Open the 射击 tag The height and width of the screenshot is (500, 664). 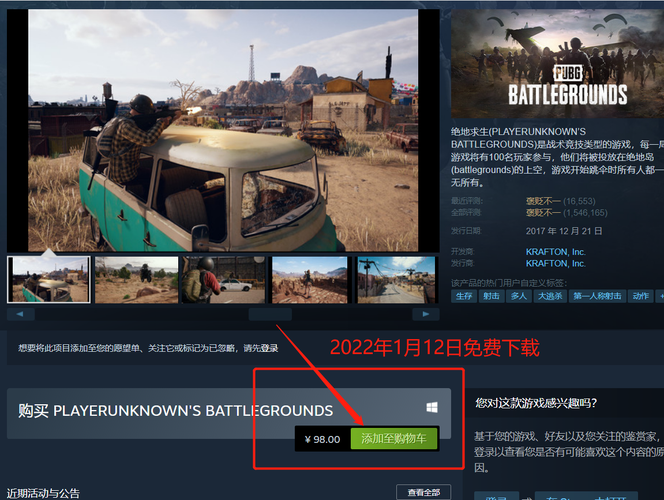[x=492, y=296]
